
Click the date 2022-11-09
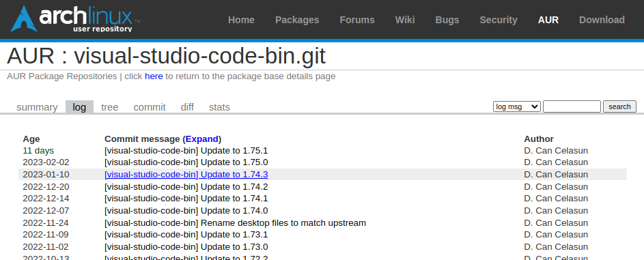coord(46,235)
